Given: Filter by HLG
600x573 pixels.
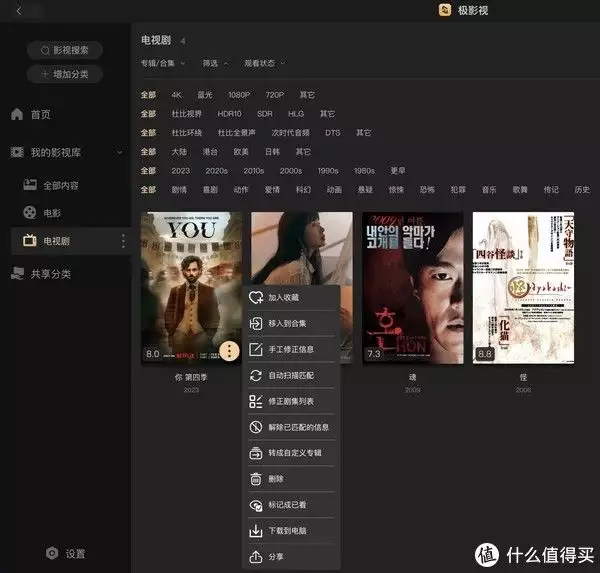Looking at the screenshot, I should [x=296, y=114].
